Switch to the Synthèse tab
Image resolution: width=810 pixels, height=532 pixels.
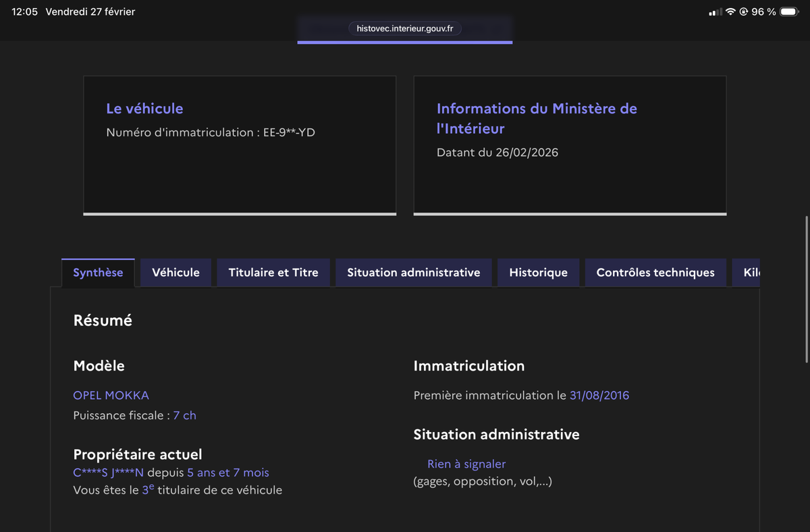pyautogui.click(x=98, y=273)
